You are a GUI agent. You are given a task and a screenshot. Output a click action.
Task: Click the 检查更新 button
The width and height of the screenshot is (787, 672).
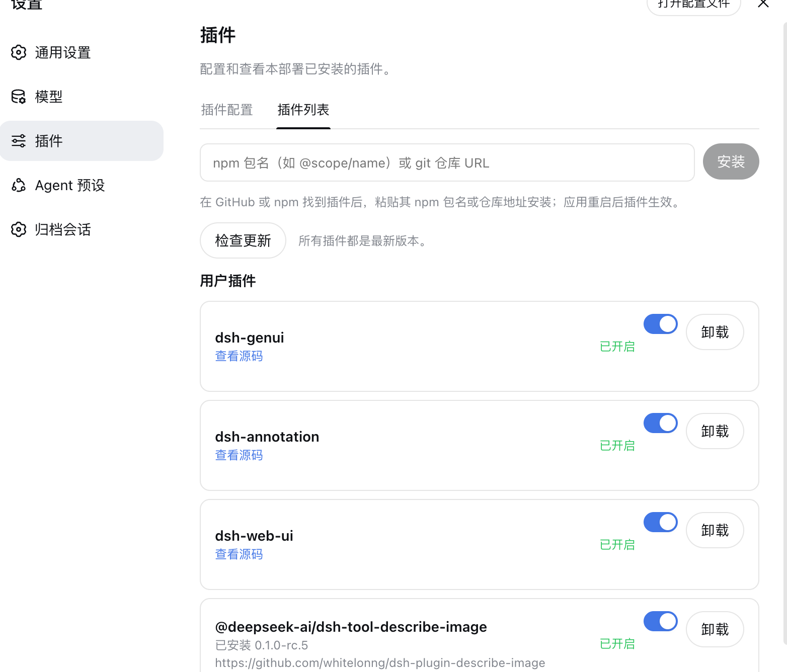[x=243, y=240]
